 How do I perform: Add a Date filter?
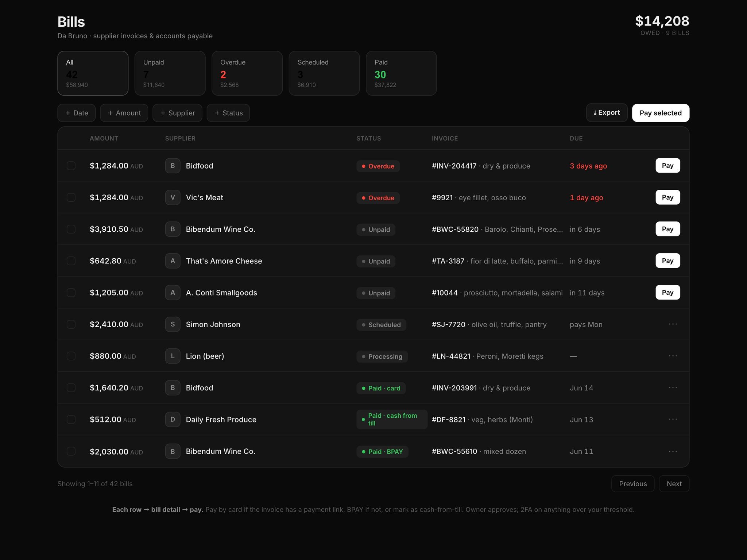click(77, 113)
